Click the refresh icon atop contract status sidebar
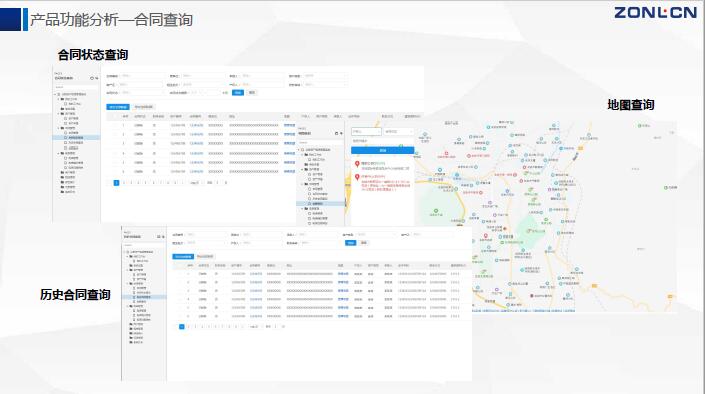This screenshot has height=394, width=705. click(x=92, y=78)
